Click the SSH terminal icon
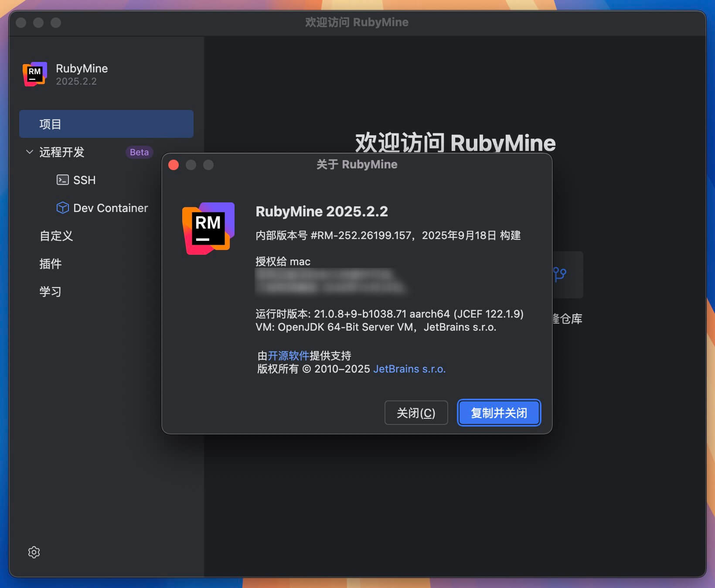The height and width of the screenshot is (588, 715). [x=62, y=180]
